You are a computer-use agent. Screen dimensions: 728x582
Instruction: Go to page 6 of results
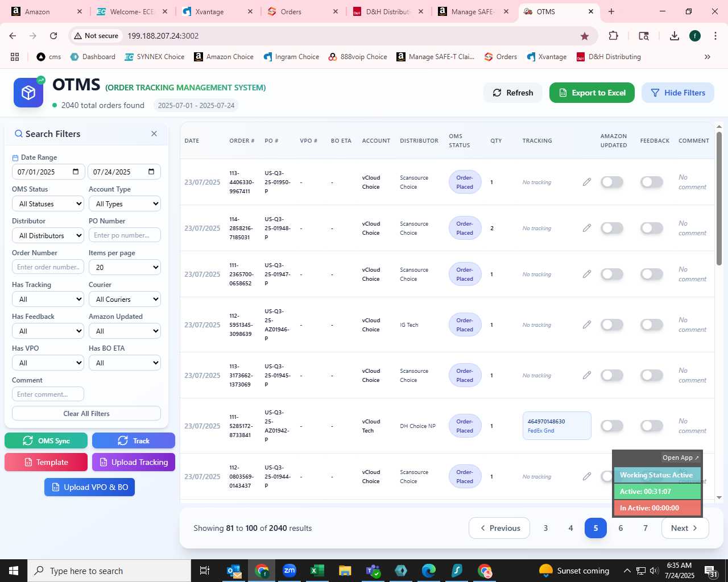(x=621, y=528)
